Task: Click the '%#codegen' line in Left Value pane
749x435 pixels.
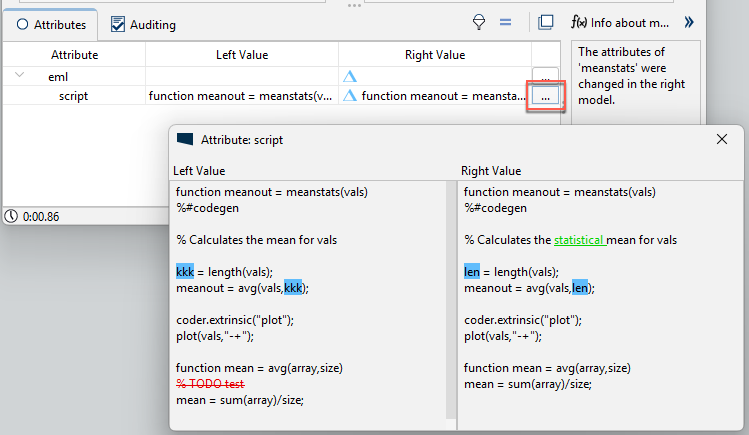Action: (207, 208)
